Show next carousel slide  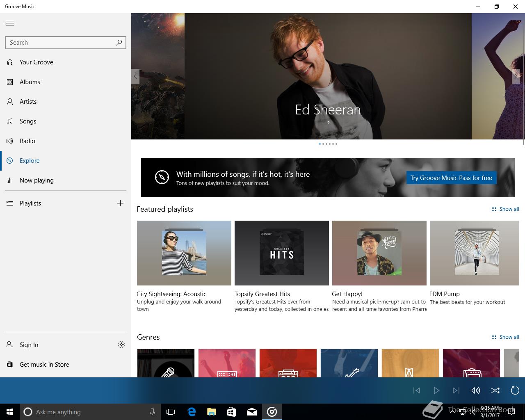click(516, 76)
